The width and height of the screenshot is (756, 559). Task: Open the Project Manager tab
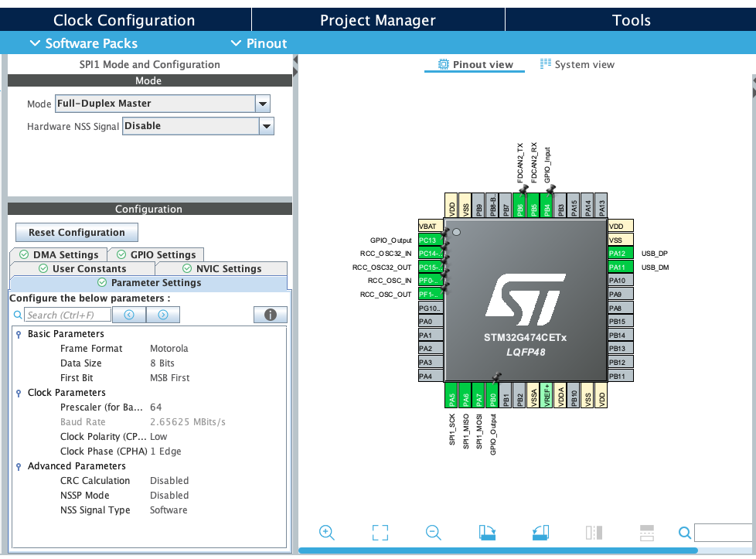(x=378, y=20)
